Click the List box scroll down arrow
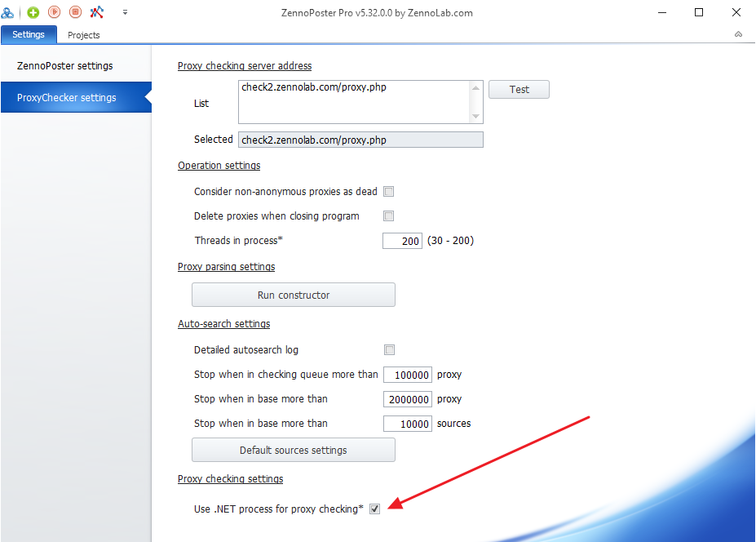The image size is (756, 542). click(x=476, y=116)
